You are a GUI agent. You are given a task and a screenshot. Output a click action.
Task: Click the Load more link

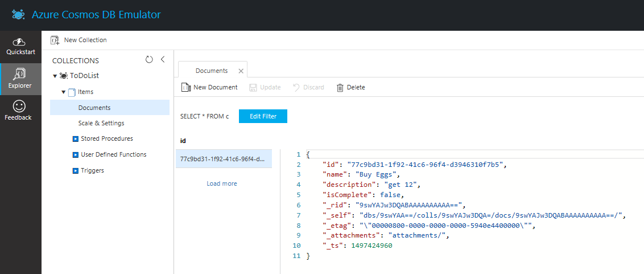[x=222, y=183]
